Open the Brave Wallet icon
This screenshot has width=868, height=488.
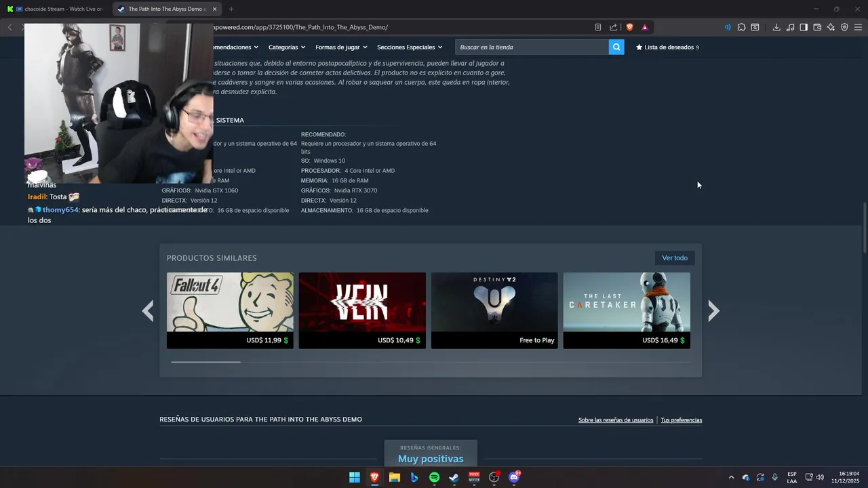click(x=817, y=27)
